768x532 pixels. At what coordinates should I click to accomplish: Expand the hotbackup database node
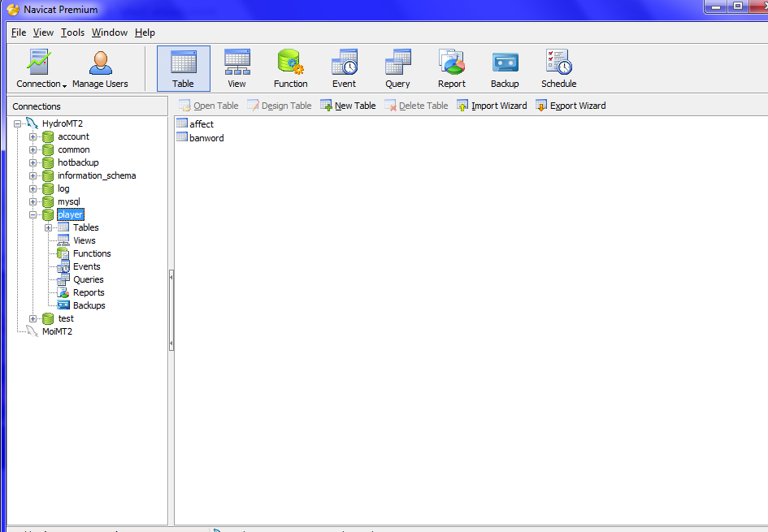click(x=33, y=162)
